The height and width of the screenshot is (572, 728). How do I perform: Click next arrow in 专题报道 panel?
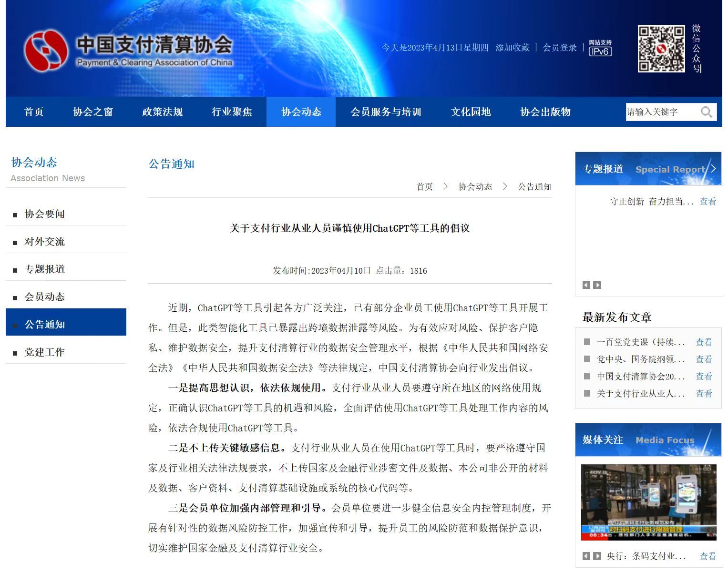point(597,285)
